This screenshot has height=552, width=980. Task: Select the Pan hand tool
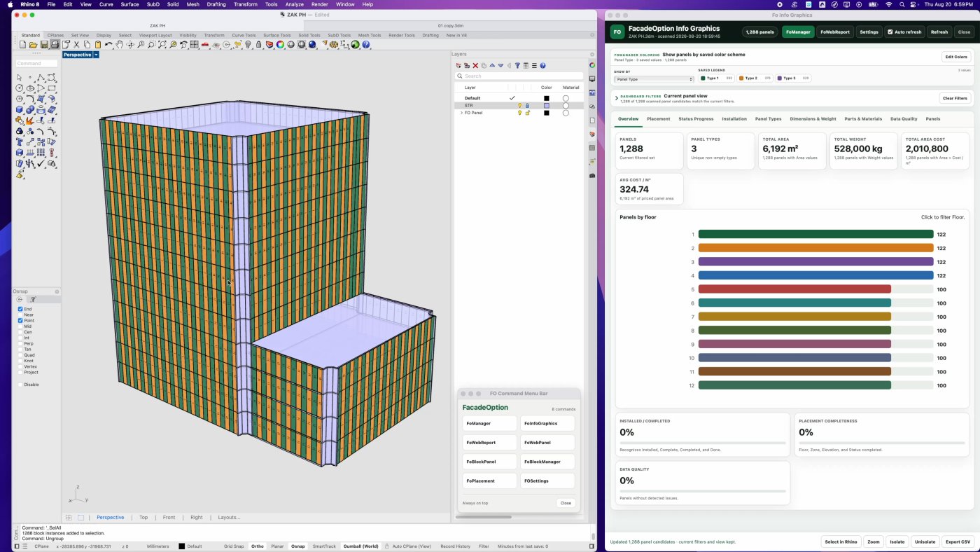pyautogui.click(x=119, y=45)
